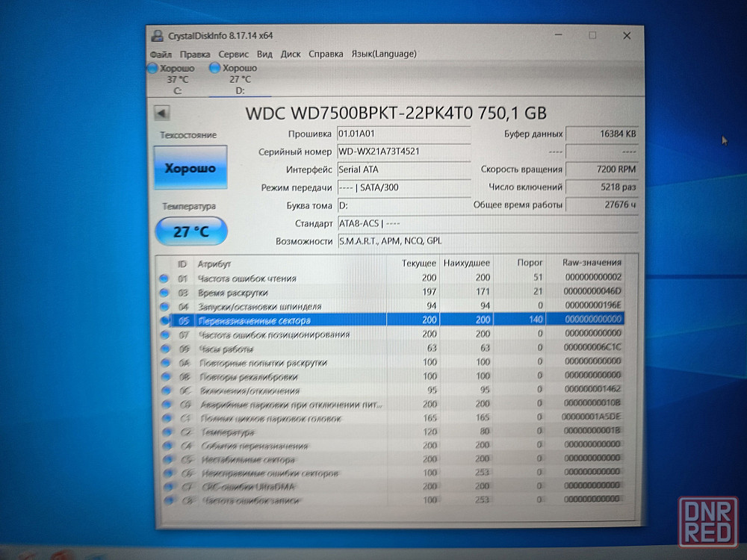Select the Частота ошибок чтения attribute name
Screen dimensions: 747x560
coord(247,279)
